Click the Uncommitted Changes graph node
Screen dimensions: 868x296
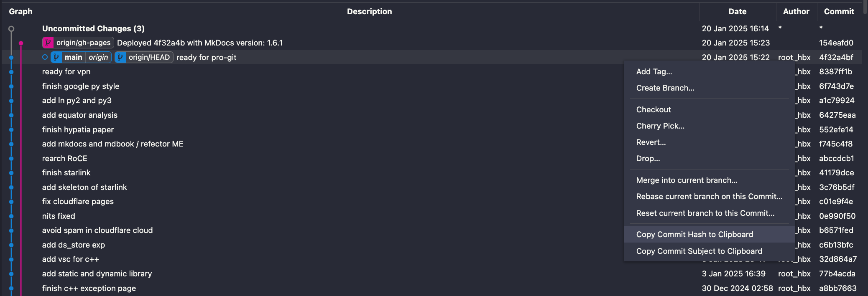pos(11,29)
